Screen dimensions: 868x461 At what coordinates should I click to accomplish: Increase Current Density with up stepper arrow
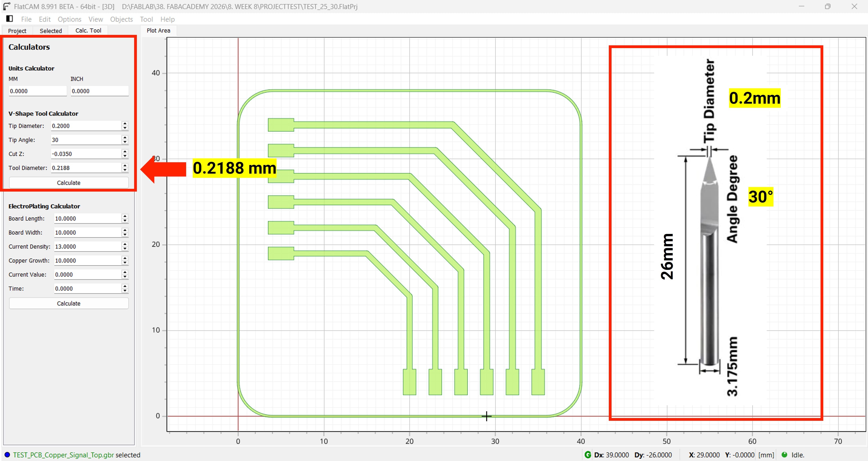[125, 244]
